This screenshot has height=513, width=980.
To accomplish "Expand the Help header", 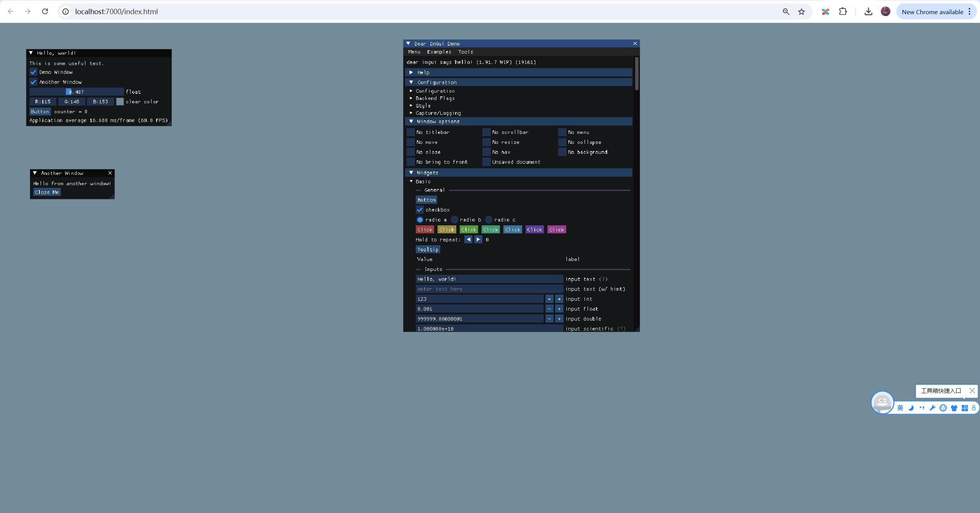I will pyautogui.click(x=519, y=72).
